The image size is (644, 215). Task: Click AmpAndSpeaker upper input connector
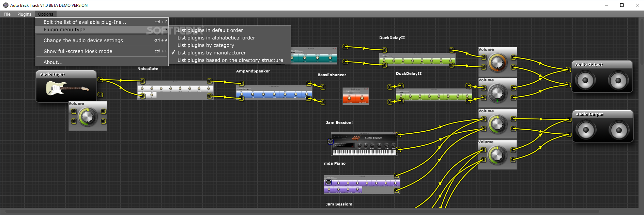[x=241, y=83]
